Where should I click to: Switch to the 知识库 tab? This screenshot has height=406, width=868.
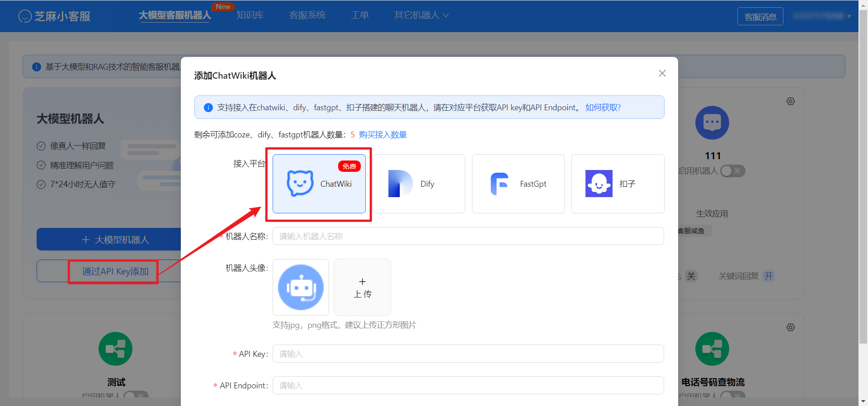pos(250,15)
